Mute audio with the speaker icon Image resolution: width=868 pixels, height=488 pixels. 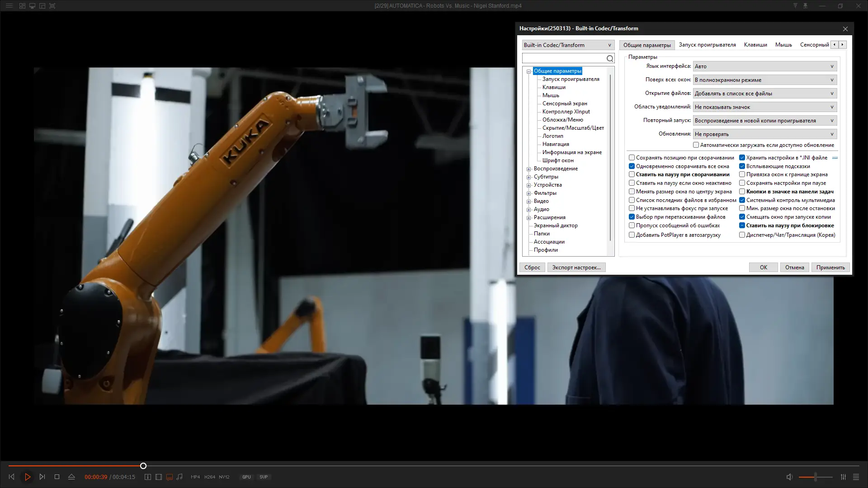[x=789, y=477]
